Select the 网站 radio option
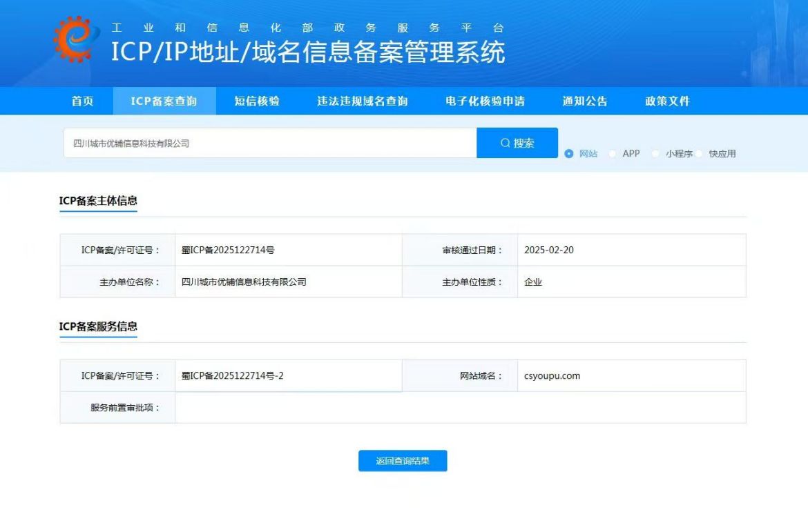The image size is (808, 532). (x=570, y=154)
